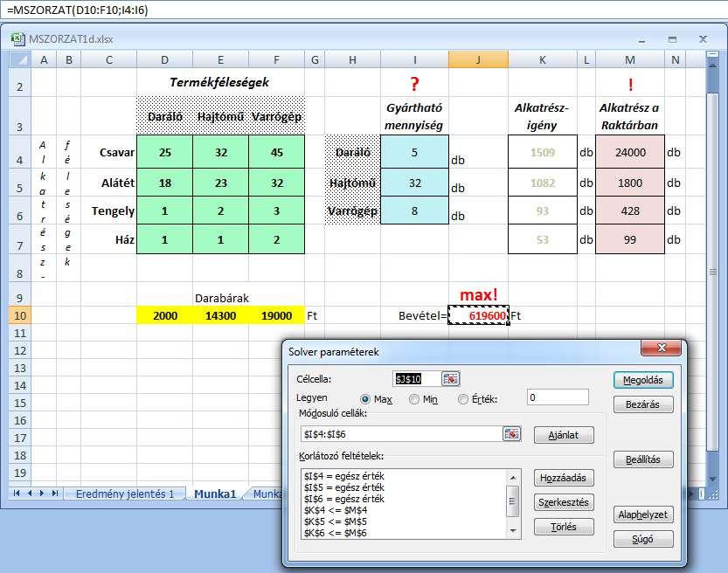Click the Módosuló cellák input field
The width and height of the screenshot is (728, 573).
[x=402, y=434]
